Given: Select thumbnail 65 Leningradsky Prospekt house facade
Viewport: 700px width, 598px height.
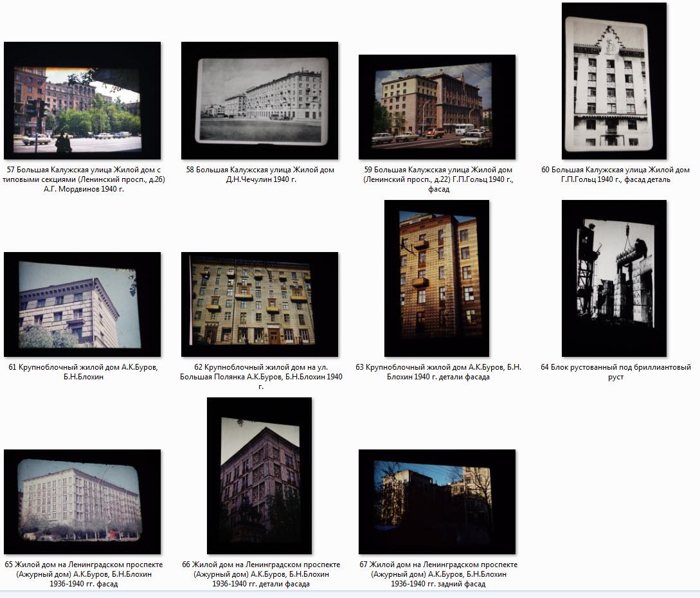Looking at the screenshot, I should 82,502.
